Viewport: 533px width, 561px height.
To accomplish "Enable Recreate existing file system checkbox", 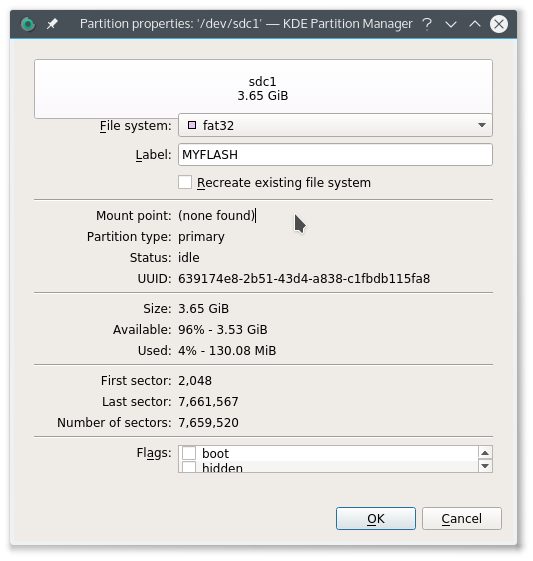I will 185,182.
